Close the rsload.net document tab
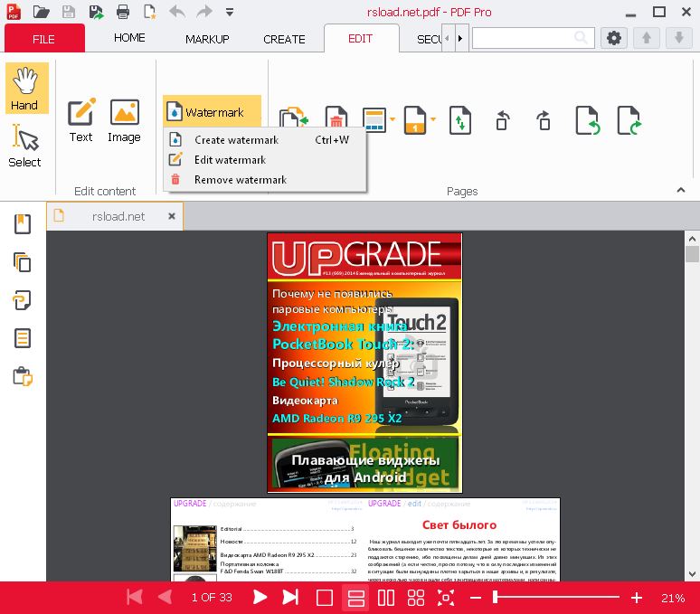The height and width of the screenshot is (614, 700). [172, 216]
